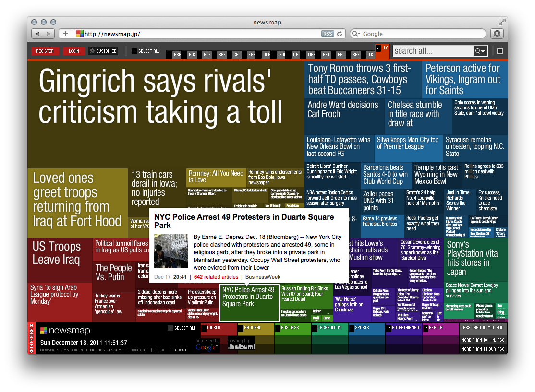Viewport: 535px width, 392px height.
Task: Click the RSS badge in address bar
Action: pos(328,34)
